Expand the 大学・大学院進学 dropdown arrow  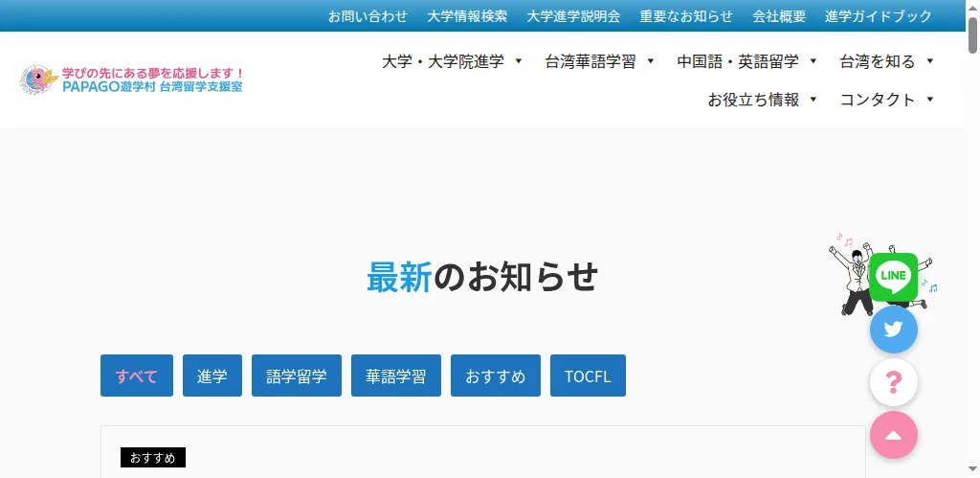[x=518, y=61]
